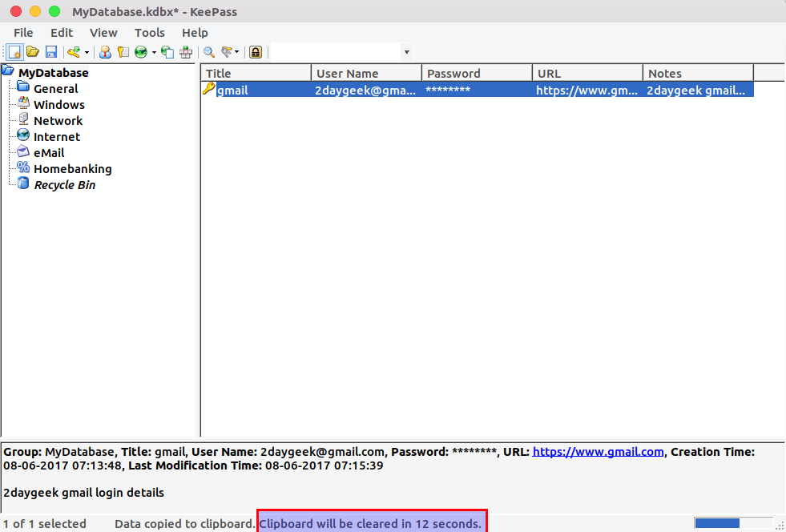Click the eMail envelope group icon
The image size is (786, 532).
click(x=23, y=151)
